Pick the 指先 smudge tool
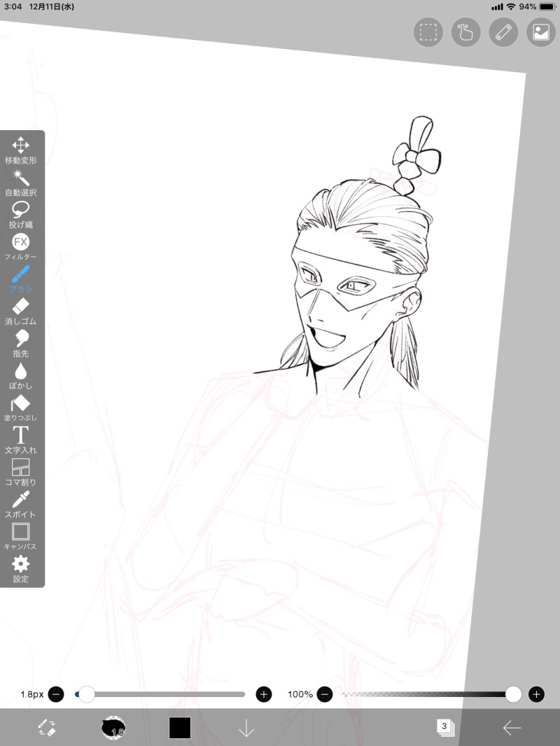This screenshot has width=560, height=746. [x=20, y=344]
